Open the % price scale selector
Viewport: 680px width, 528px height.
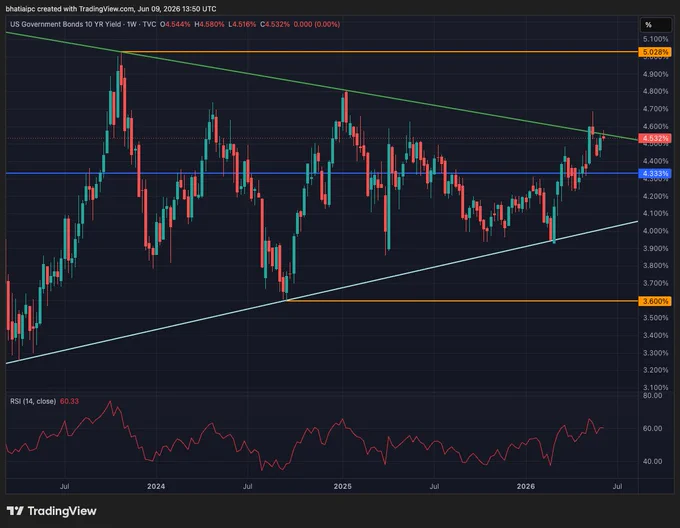[656, 25]
